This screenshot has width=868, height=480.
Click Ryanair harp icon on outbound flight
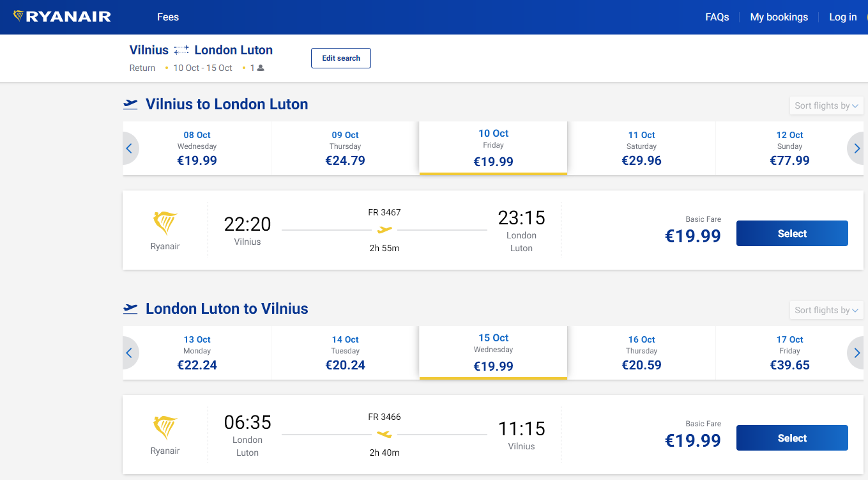pos(165,224)
